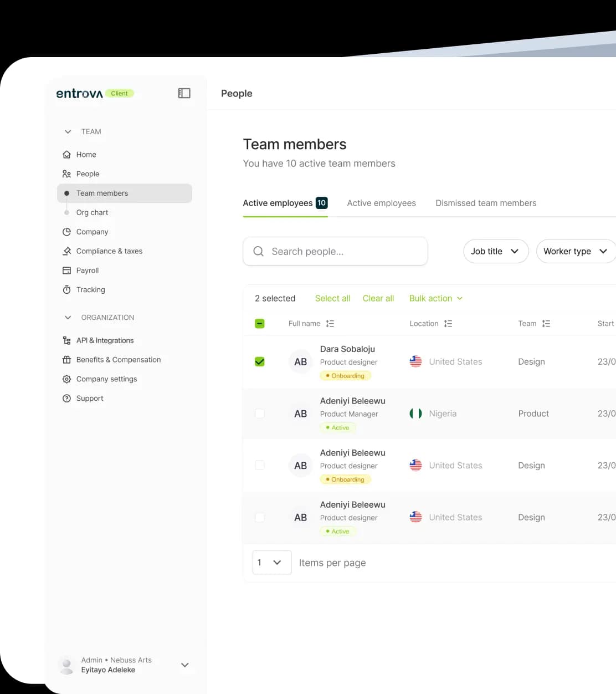Open Dismissed team members tab
The height and width of the screenshot is (694, 616).
coord(486,203)
